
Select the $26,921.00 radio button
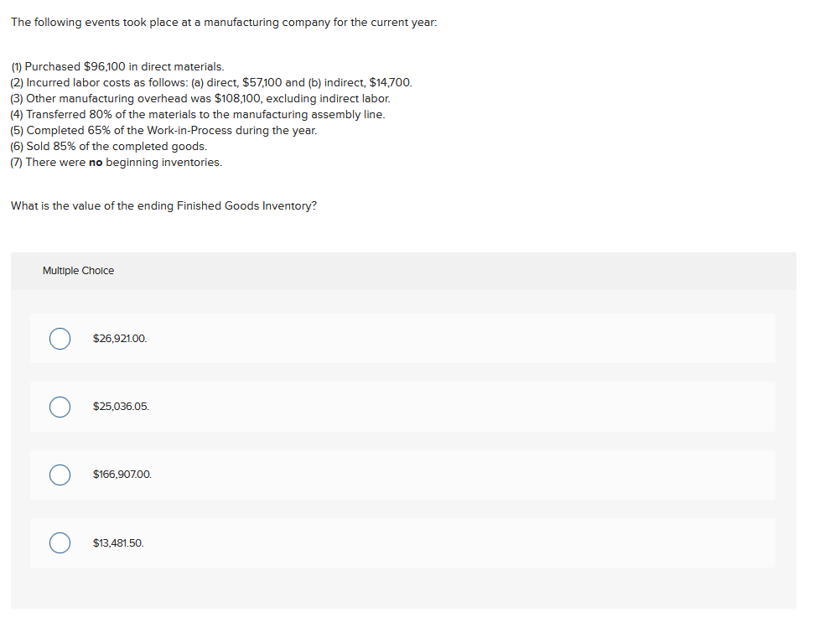[59, 339]
